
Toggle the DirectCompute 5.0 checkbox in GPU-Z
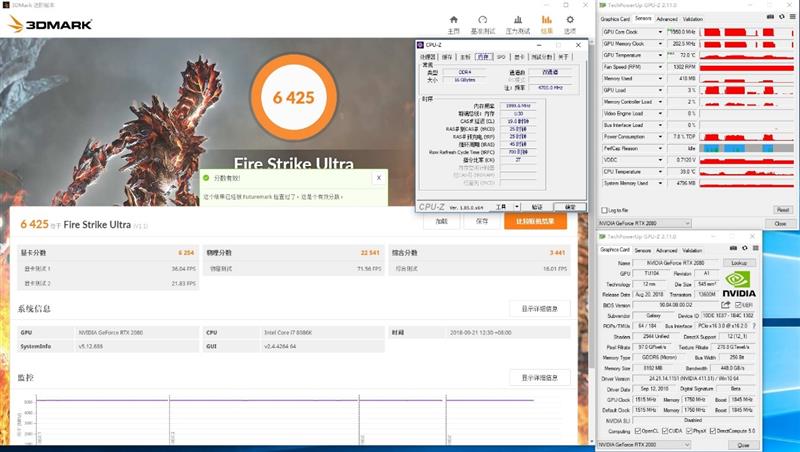pos(713,431)
